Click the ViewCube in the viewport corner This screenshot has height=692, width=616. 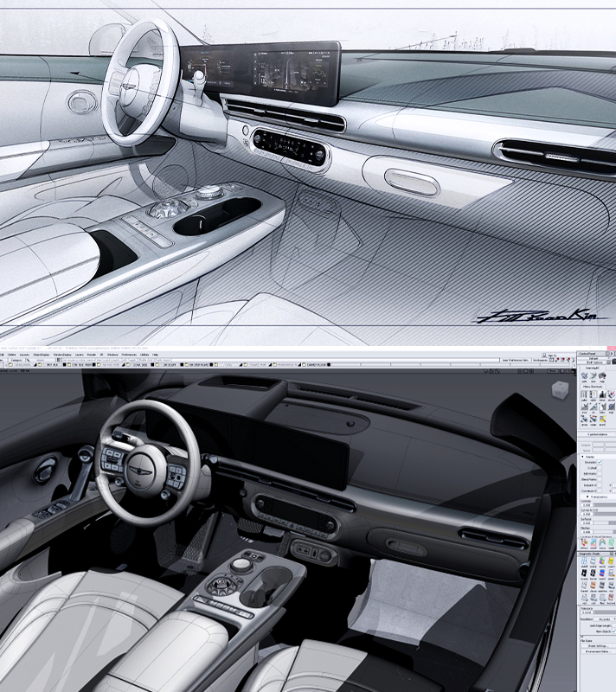pyautogui.click(x=561, y=389)
